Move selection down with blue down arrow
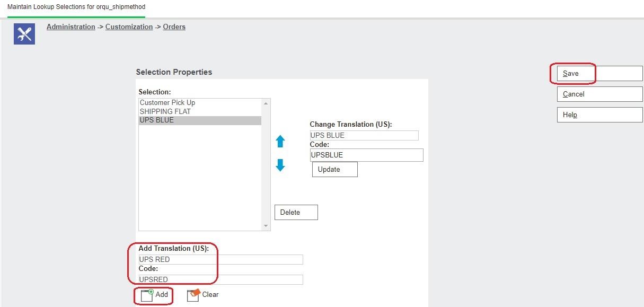This screenshot has height=307, width=644. [x=280, y=165]
